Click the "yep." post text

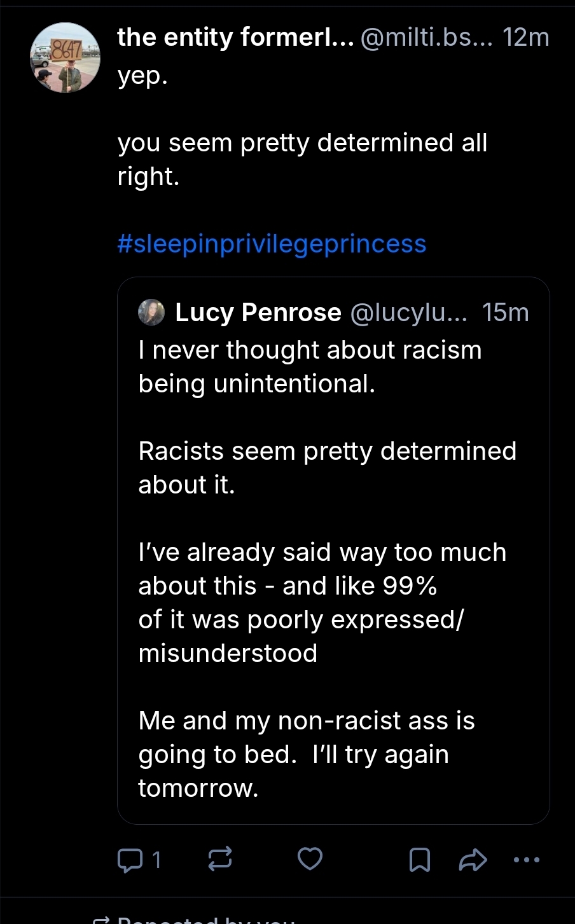pyautogui.click(x=142, y=75)
